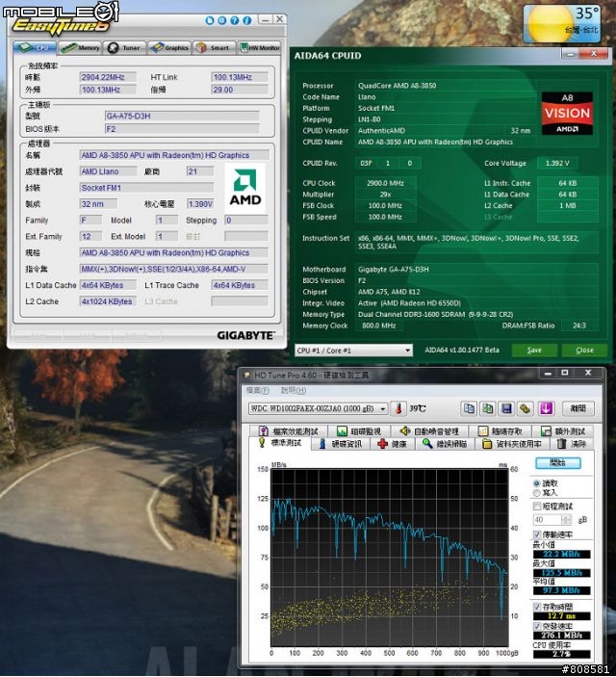
Task: Open the 額外測試 tab in HD Tune
Action: point(563,430)
